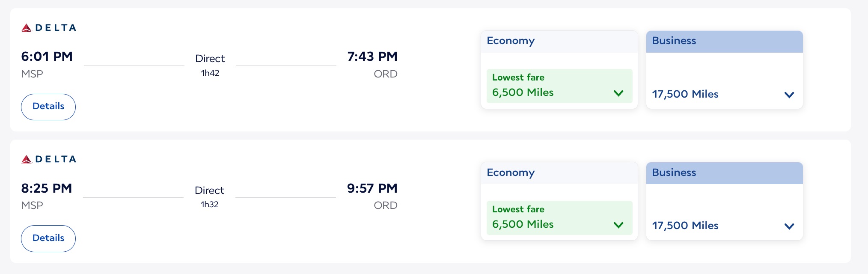868x274 pixels.
Task: Click the Delta widget icon on the bottom flight card
Action: click(x=27, y=159)
